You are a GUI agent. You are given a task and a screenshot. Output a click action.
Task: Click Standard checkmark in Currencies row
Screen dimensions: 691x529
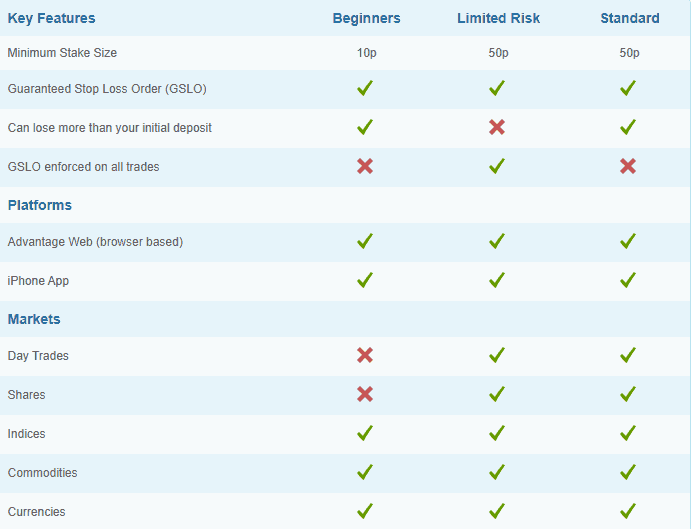[x=628, y=511]
